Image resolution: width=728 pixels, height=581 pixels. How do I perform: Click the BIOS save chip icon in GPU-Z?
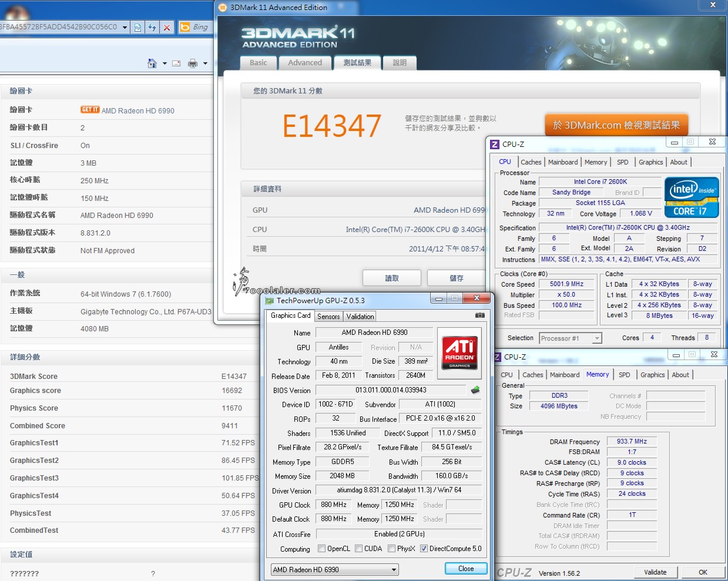pos(475,389)
